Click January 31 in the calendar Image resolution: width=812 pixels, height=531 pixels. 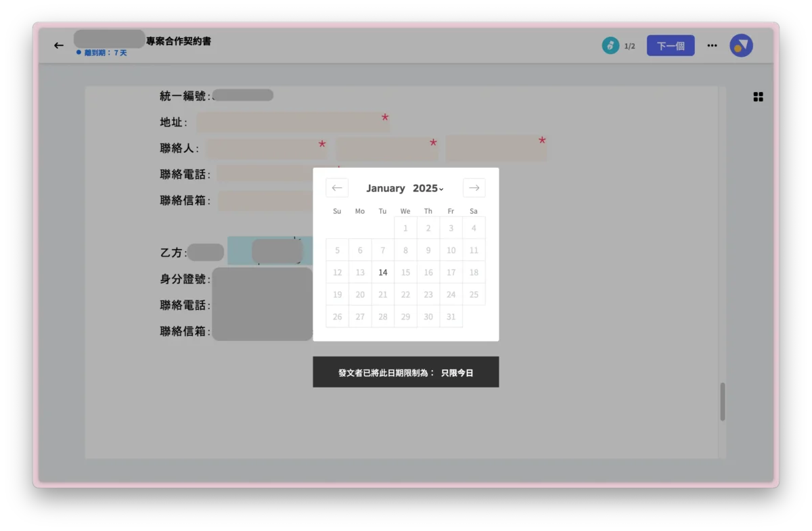(x=451, y=317)
